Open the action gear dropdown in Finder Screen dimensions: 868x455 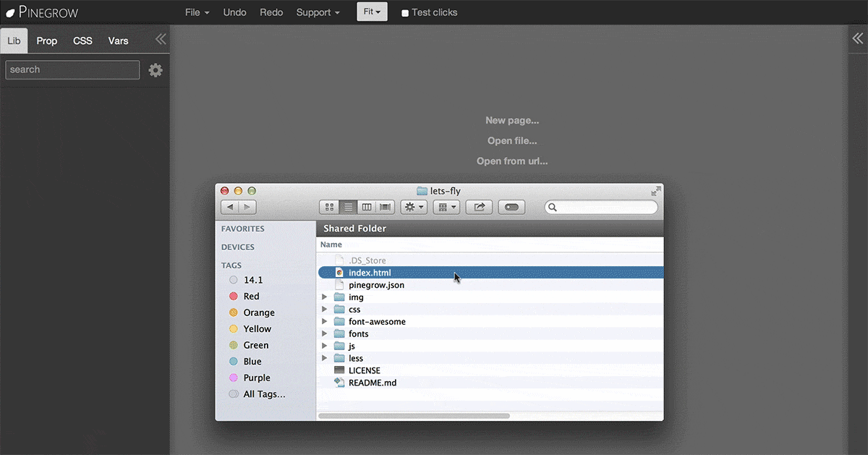click(x=413, y=207)
